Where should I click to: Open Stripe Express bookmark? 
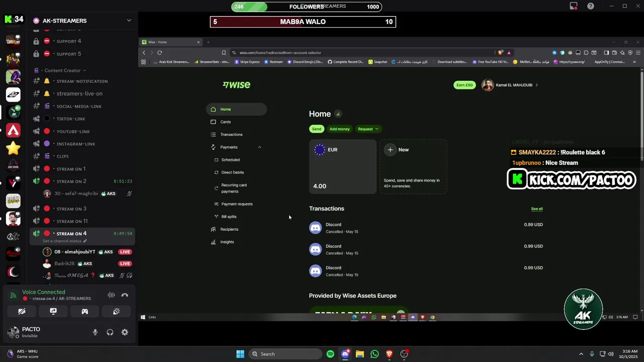[x=247, y=62]
